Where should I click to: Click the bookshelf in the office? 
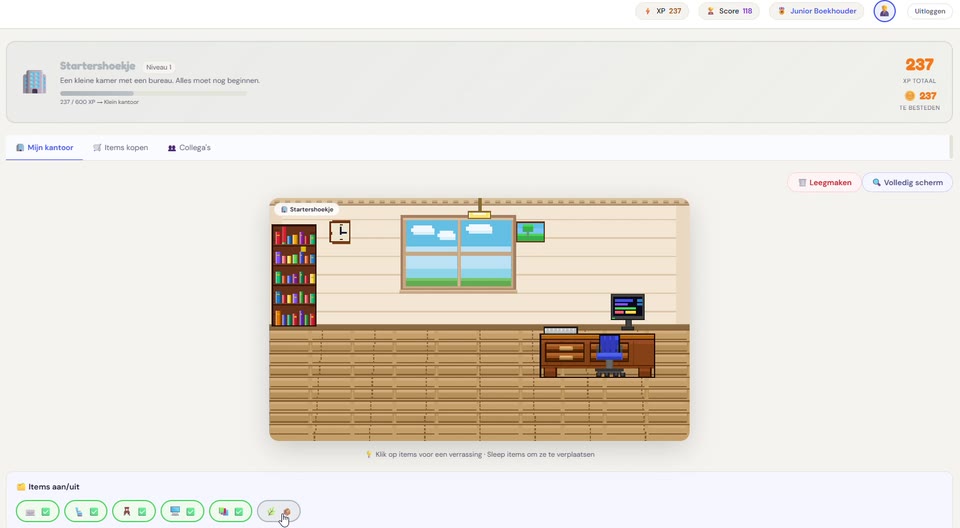point(294,275)
